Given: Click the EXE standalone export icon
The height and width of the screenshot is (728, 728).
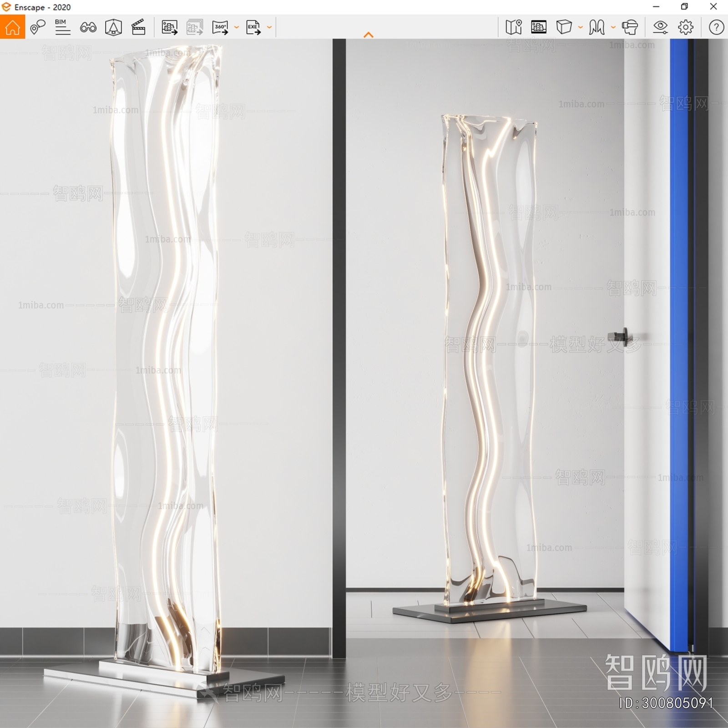Looking at the screenshot, I should (x=253, y=27).
